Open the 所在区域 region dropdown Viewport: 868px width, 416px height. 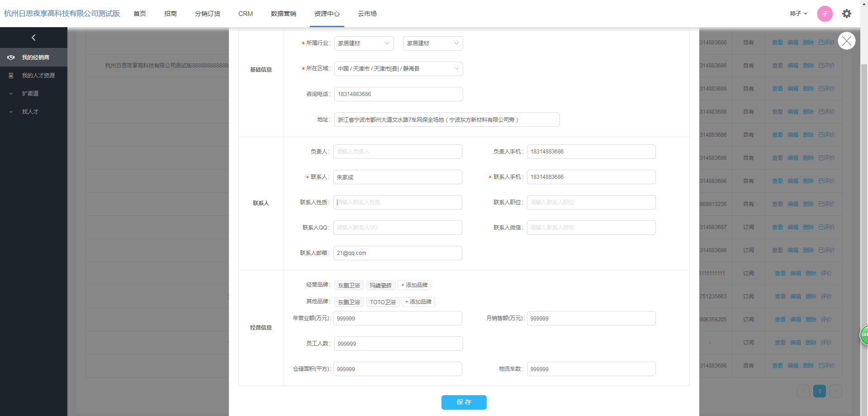coord(398,69)
